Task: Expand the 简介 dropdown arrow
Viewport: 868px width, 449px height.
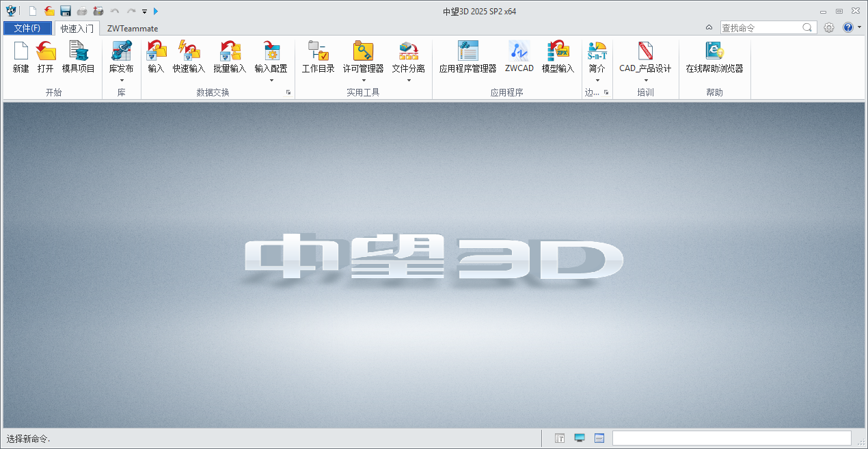Action: pos(597,81)
